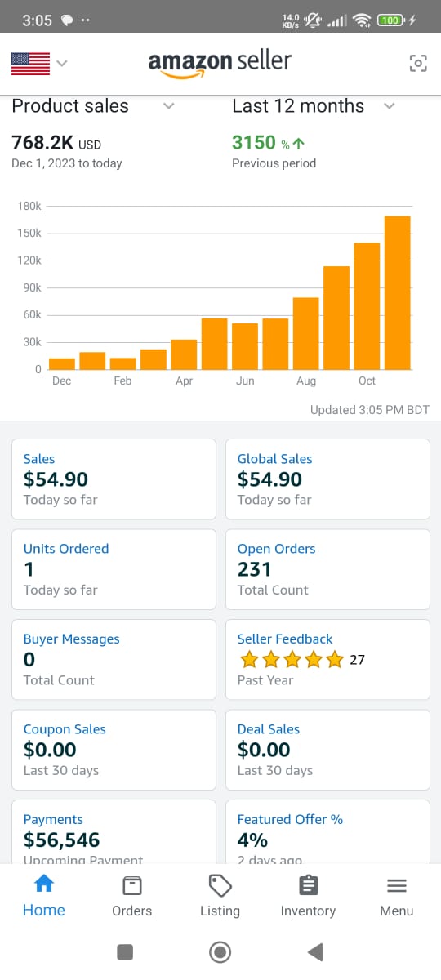Screen dimensions: 441x980
Task: Select the tallest bar in the chart
Action: click(x=397, y=292)
